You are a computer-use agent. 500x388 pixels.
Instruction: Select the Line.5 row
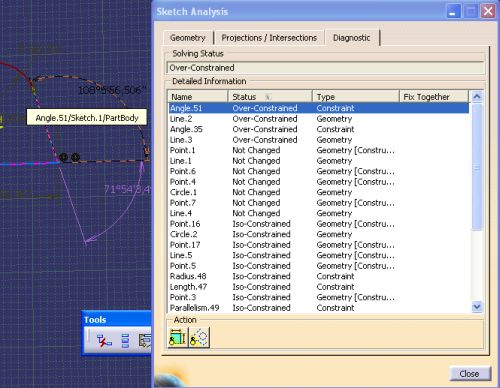[x=318, y=255]
